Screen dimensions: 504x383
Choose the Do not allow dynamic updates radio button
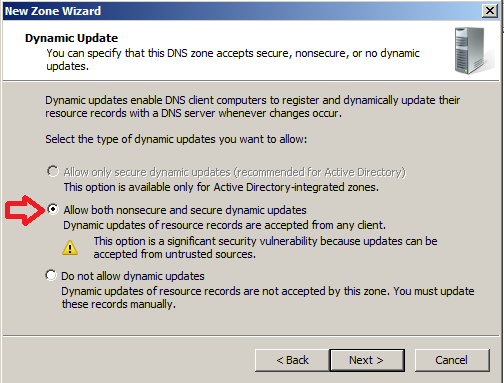click(x=51, y=275)
